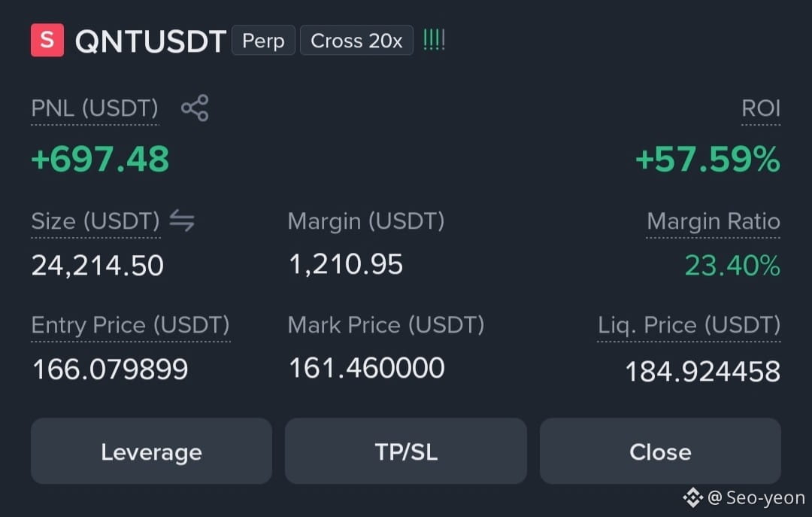Viewport: 812px width, 517px height.
Task: Click the @ Seo-yeon username watermark
Action: point(756,498)
